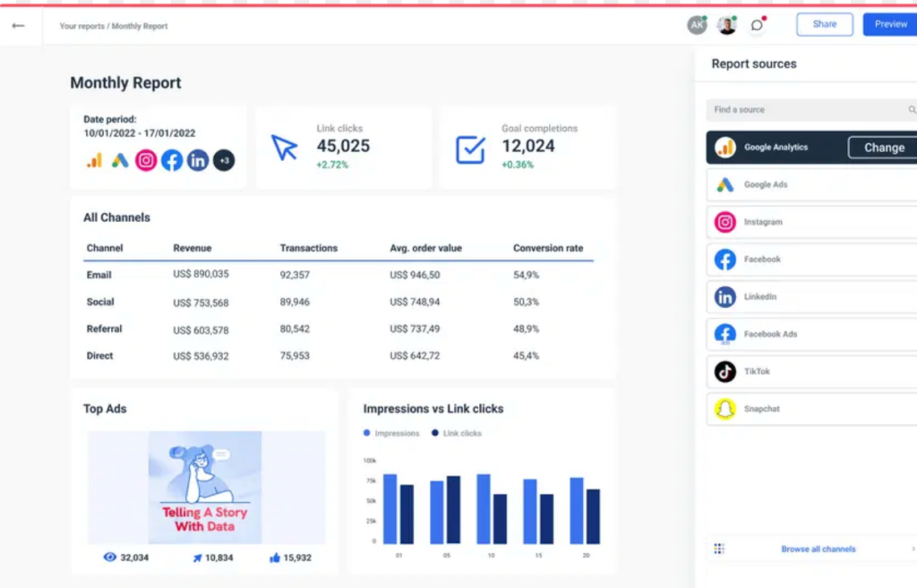The height and width of the screenshot is (588, 917).
Task: Click the Change button for Google Analytics
Action: click(883, 148)
